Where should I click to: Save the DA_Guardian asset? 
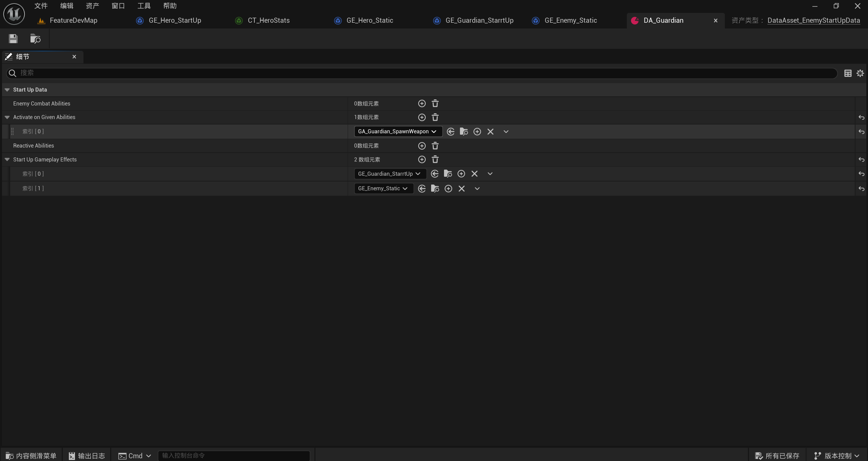pyautogui.click(x=13, y=39)
